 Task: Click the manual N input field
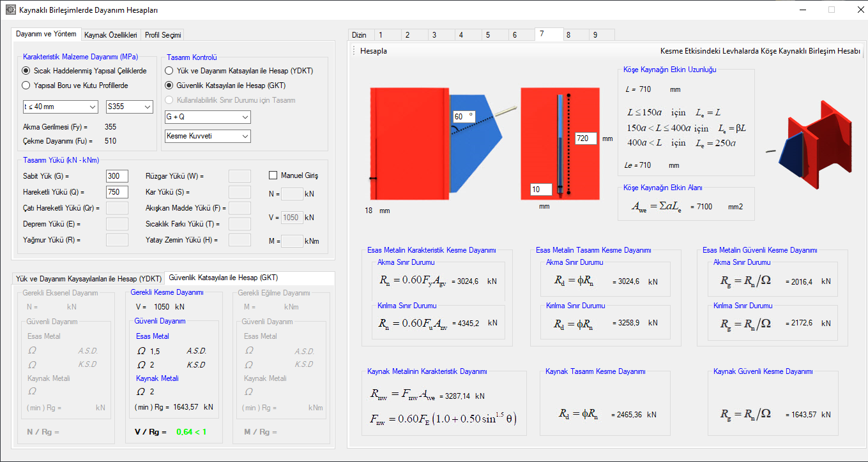[x=292, y=194]
